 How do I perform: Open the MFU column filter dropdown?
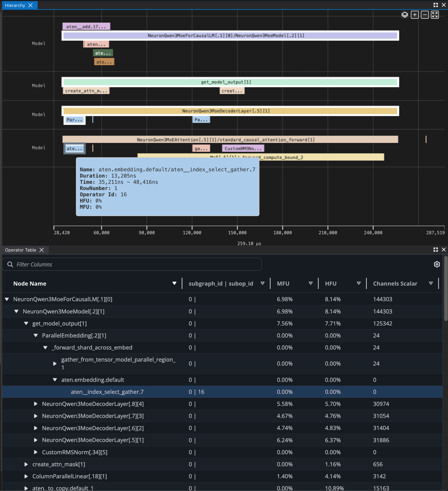click(311, 283)
